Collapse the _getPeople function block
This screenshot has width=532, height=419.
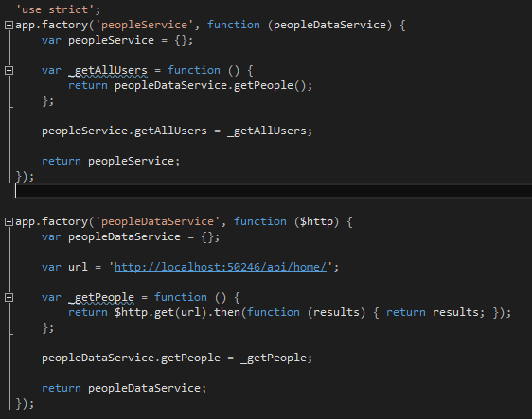click(x=9, y=298)
